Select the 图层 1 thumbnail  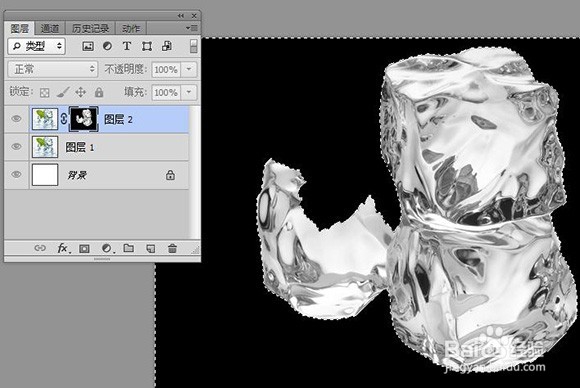(x=45, y=146)
